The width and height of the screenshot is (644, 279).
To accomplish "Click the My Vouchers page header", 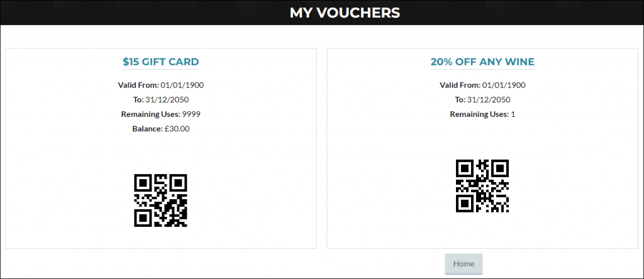I will click(345, 13).
